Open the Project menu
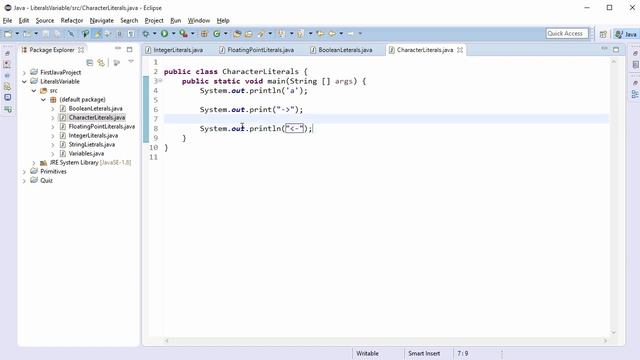The width and height of the screenshot is (640, 360). 154,20
